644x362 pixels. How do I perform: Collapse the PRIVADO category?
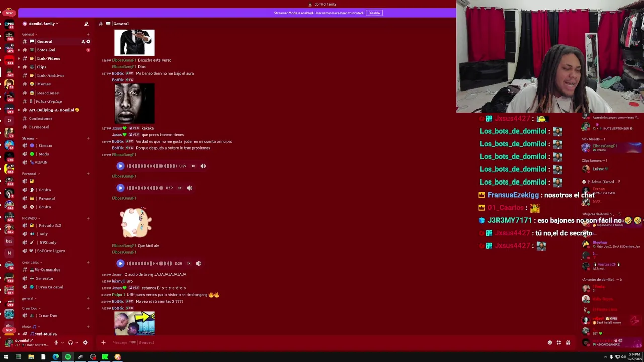(30, 218)
